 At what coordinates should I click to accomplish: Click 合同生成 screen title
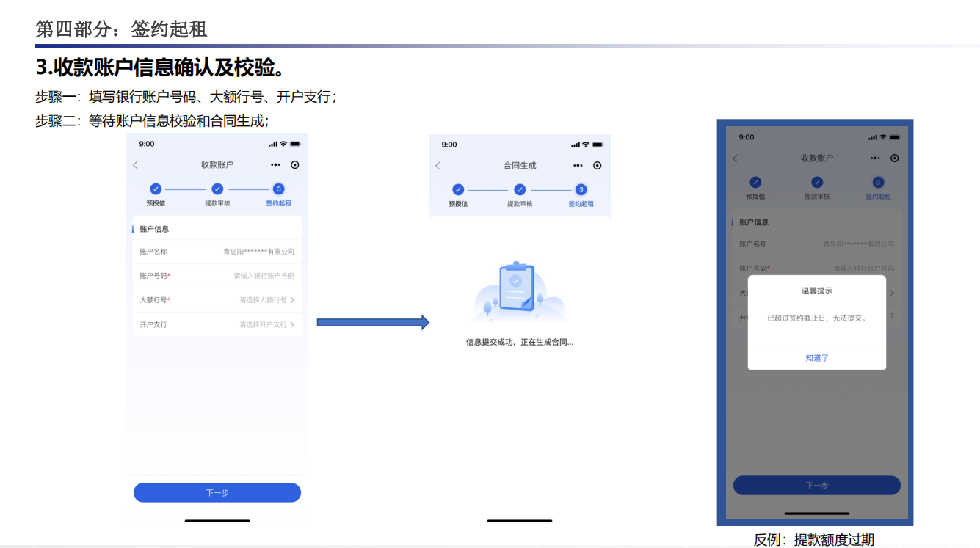(520, 166)
